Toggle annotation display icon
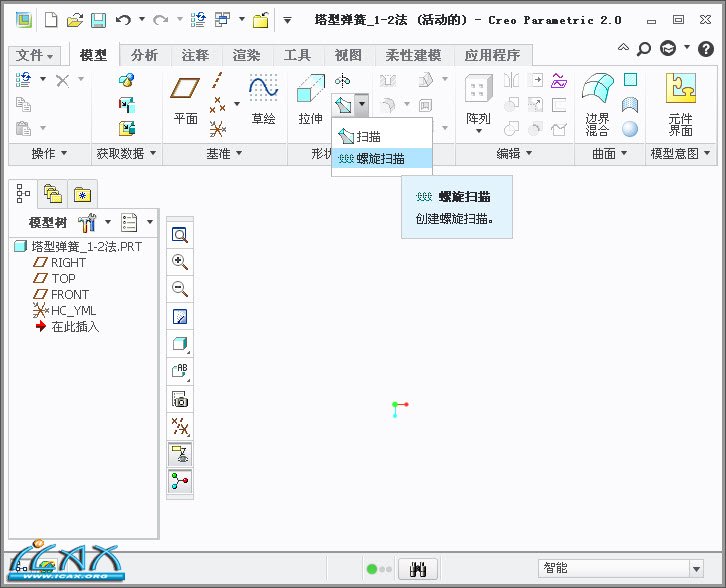 180,454
